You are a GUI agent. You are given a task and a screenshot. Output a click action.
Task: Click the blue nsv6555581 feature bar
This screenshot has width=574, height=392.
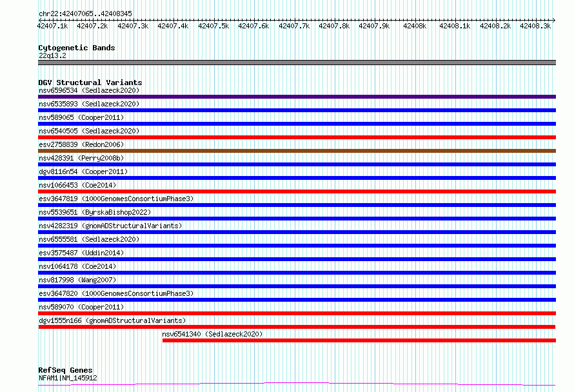(x=297, y=246)
